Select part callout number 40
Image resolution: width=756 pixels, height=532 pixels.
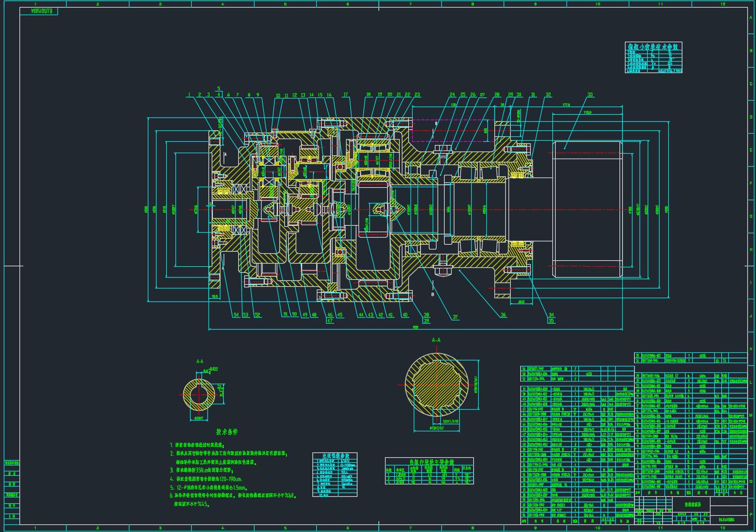tap(405, 315)
